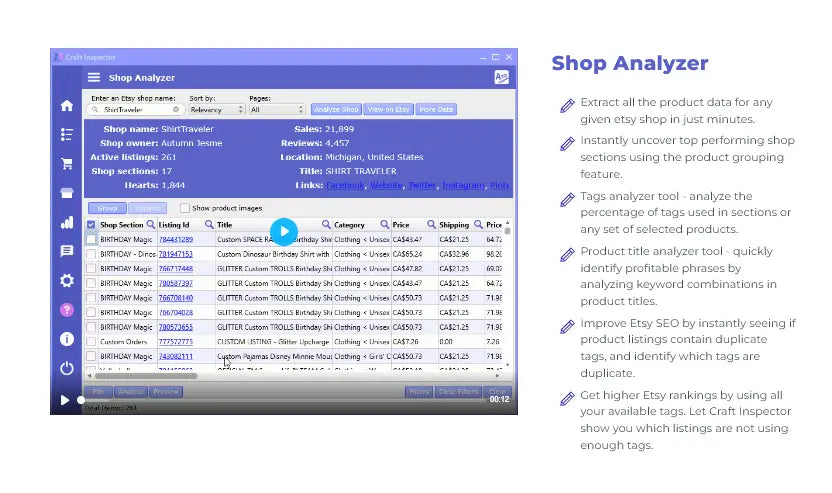
Task: Click search icon in Price column
Action: click(431, 224)
